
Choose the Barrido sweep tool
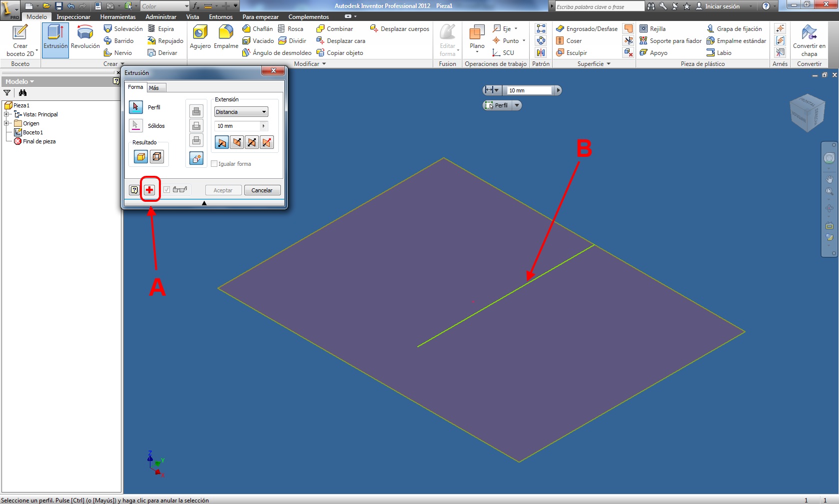[x=118, y=41]
